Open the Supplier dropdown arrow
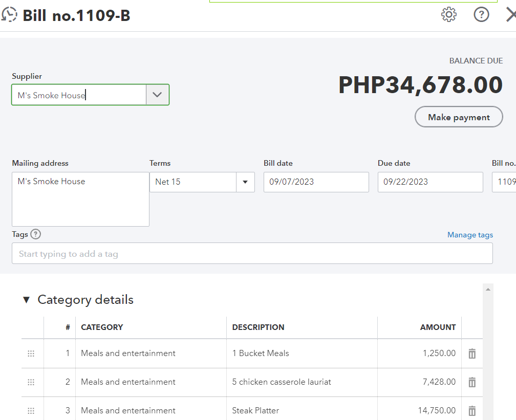This screenshot has width=516, height=420. click(158, 95)
